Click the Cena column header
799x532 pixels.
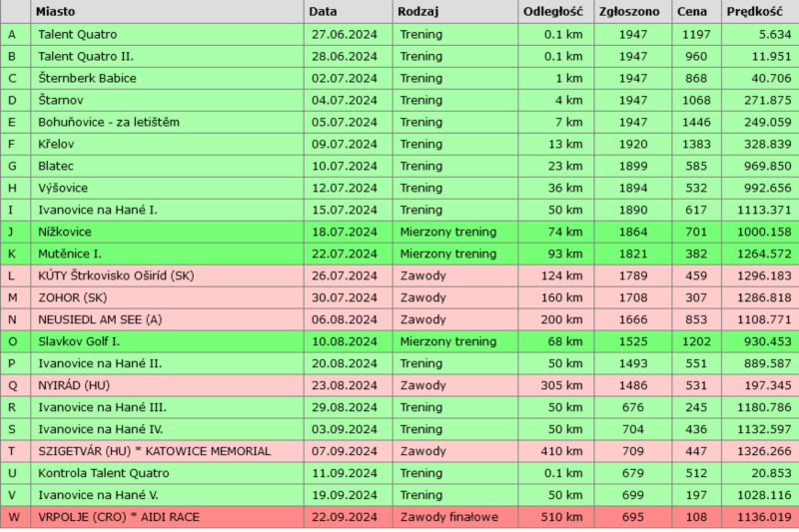[x=693, y=12]
